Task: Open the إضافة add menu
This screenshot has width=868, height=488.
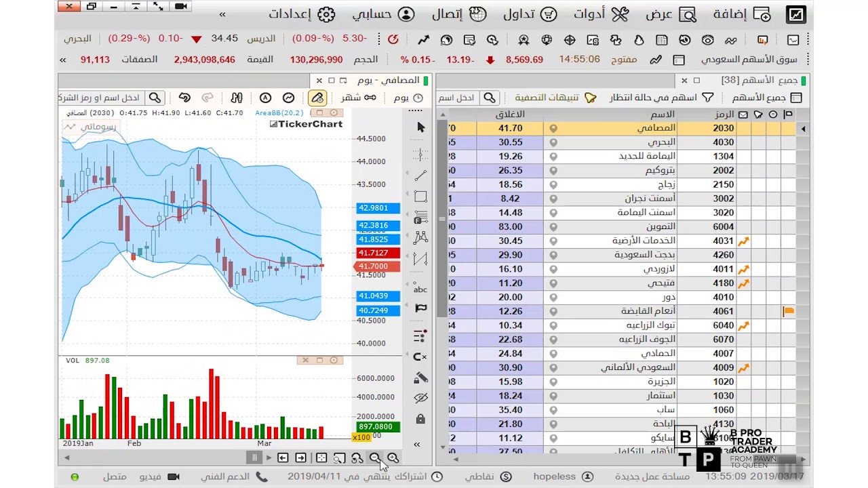Action: pos(742,14)
